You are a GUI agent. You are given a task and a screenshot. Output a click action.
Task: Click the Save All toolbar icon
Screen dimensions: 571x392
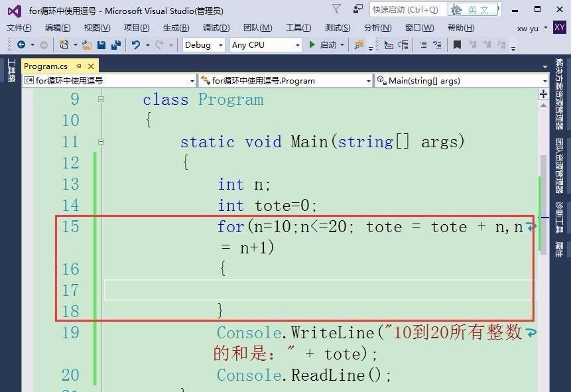click(116, 44)
